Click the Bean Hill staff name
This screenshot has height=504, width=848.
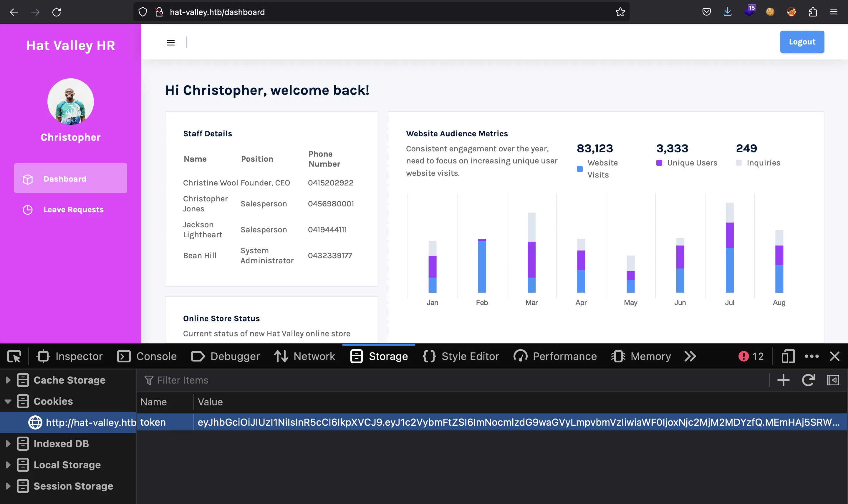(200, 256)
